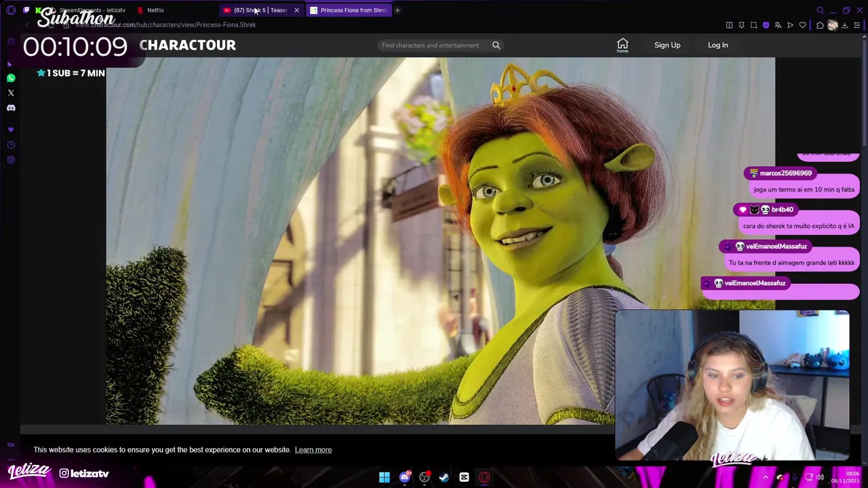The height and width of the screenshot is (488, 868).
Task: Click the Opera logo menu button
Action: pyautogui.click(x=11, y=10)
